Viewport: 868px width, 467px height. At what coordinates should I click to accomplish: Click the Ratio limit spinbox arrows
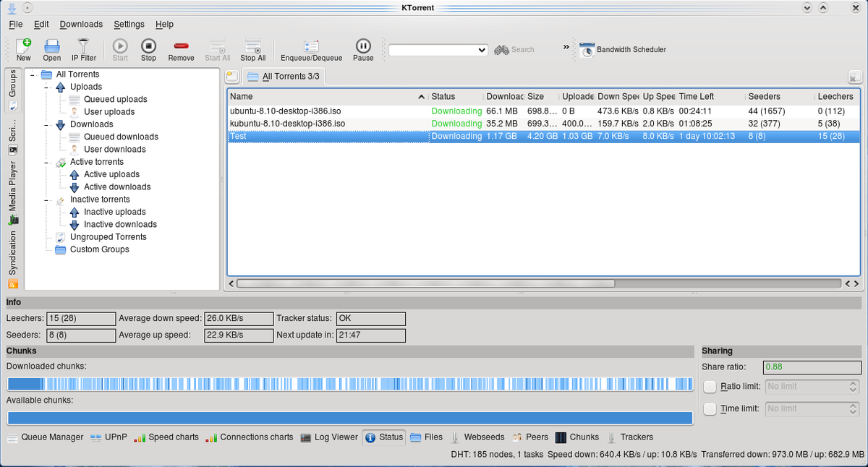[853, 387]
